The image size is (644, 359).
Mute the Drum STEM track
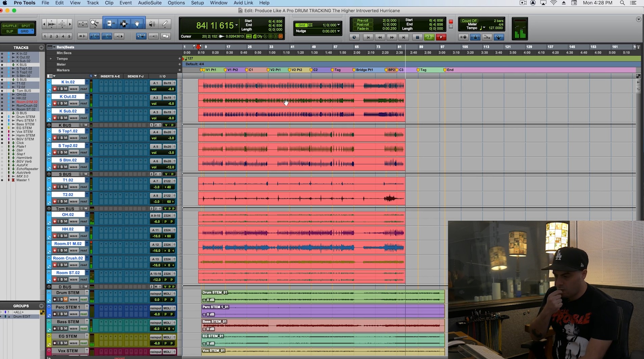66,300
